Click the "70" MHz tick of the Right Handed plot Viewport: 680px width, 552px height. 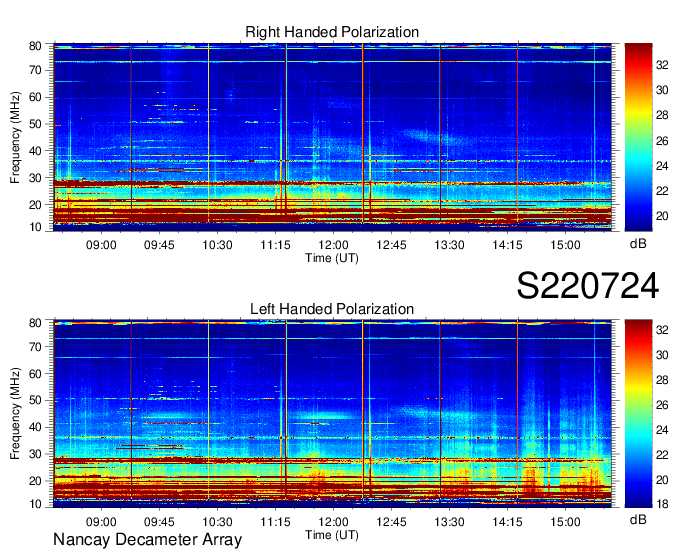click(x=35, y=70)
